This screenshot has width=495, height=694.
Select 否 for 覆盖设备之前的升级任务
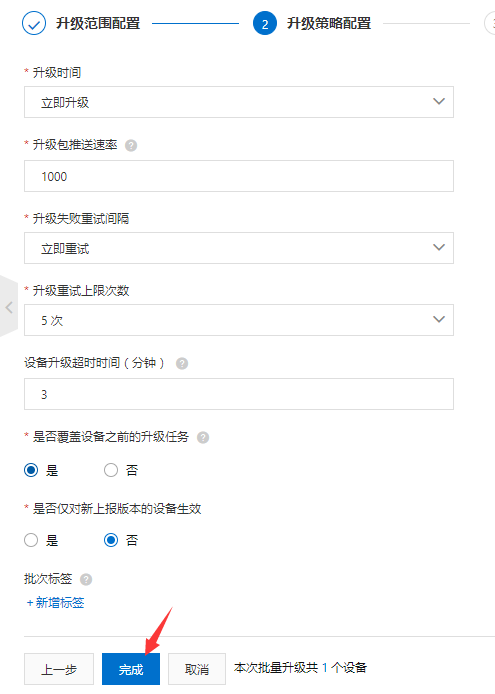point(111,470)
